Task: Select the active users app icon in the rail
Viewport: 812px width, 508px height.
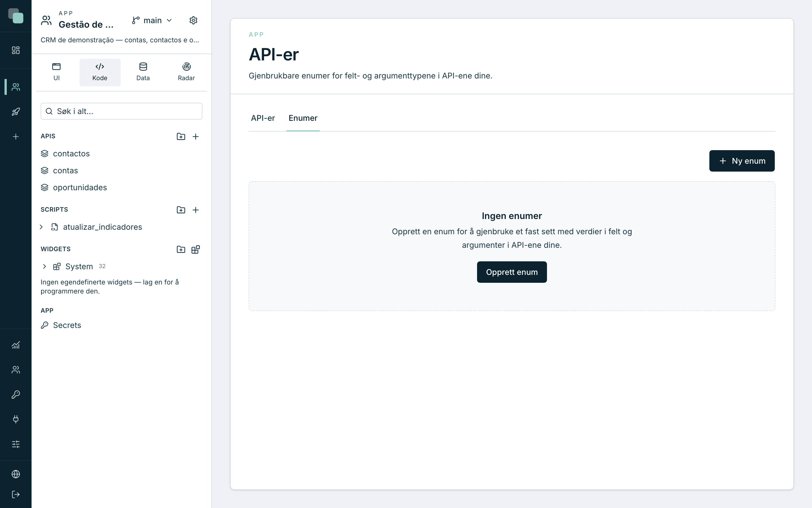Action: 16,87
